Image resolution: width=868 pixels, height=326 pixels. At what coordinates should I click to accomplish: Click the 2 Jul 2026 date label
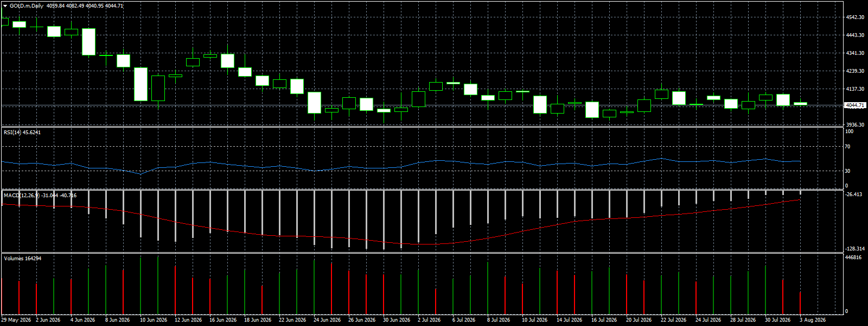click(429, 320)
